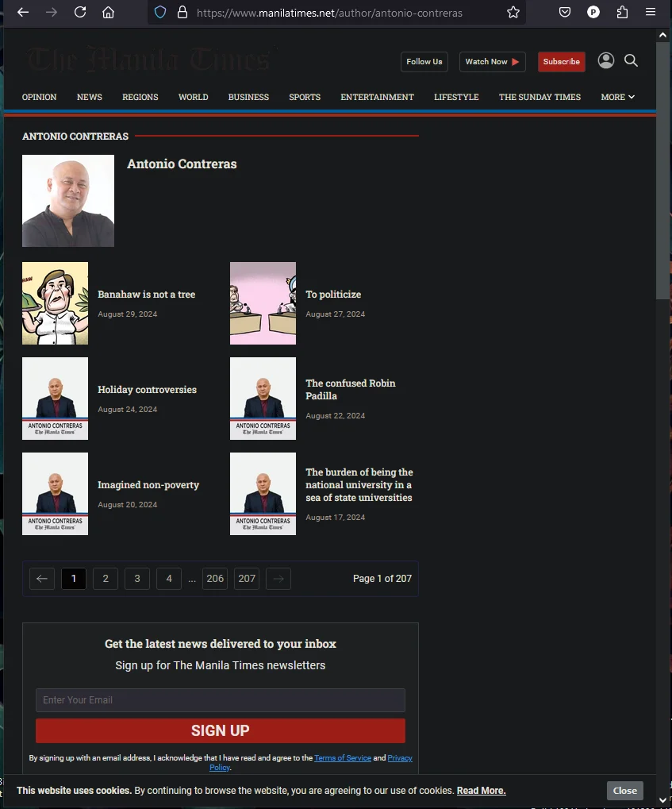Image resolution: width=672 pixels, height=809 pixels.
Task: Click the browser forward arrow
Action: tap(51, 12)
